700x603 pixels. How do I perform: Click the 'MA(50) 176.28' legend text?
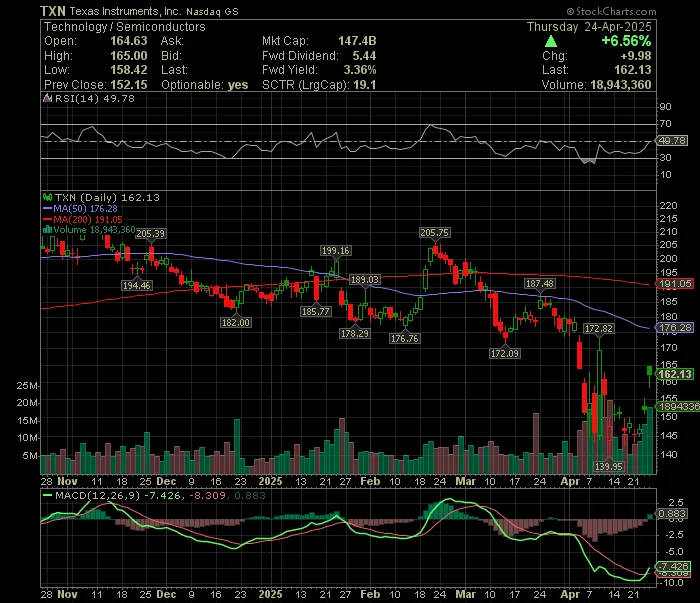click(85, 208)
